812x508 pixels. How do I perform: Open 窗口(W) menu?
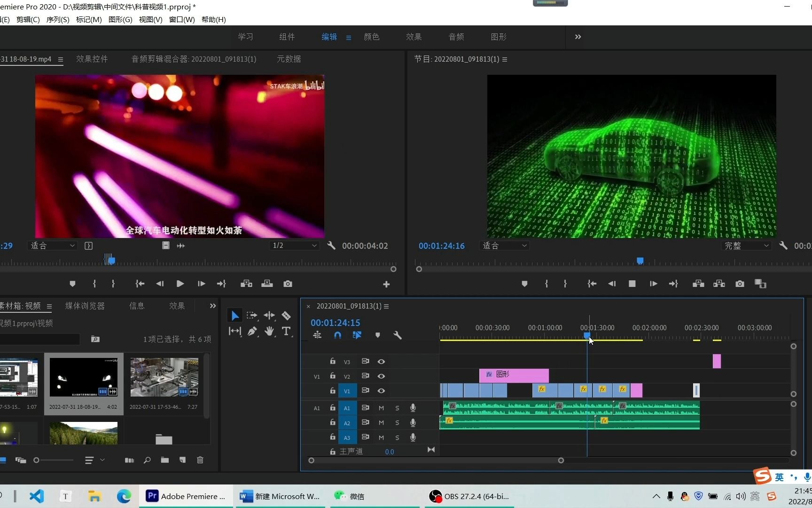click(182, 19)
